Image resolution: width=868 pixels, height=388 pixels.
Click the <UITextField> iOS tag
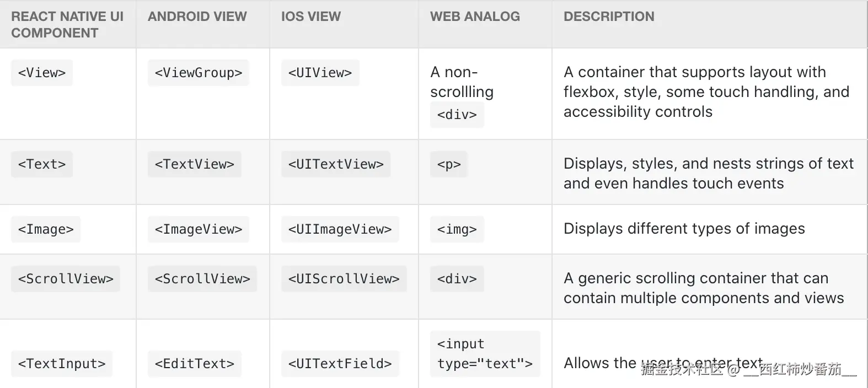[340, 364]
